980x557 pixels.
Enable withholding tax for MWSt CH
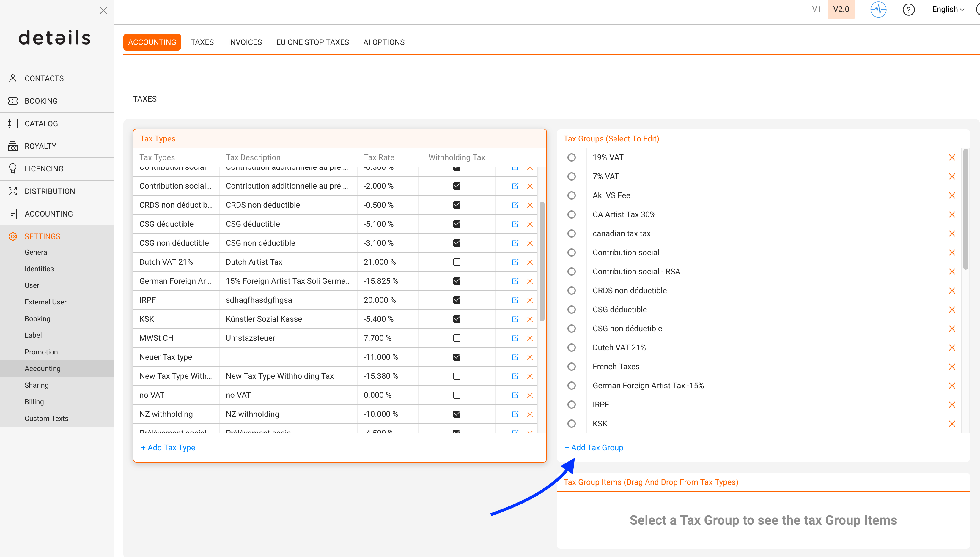(x=457, y=338)
